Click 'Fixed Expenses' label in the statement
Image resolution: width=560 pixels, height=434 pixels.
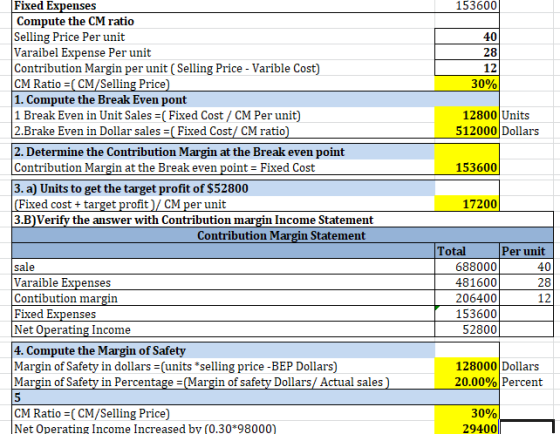[x=223, y=314]
